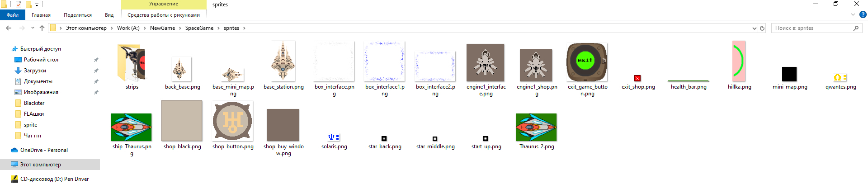868x184 pixels.
Task: Select the solaris.png icon
Action: point(334,137)
